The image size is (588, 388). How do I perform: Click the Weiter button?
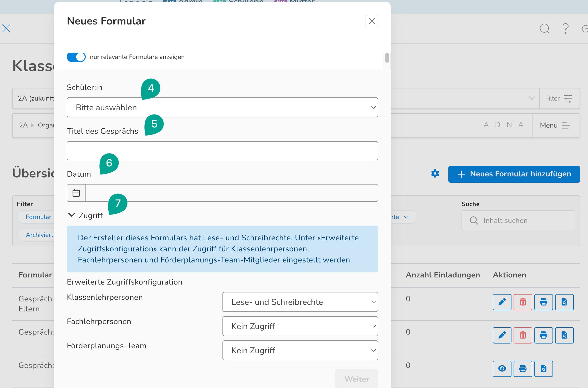point(357,379)
